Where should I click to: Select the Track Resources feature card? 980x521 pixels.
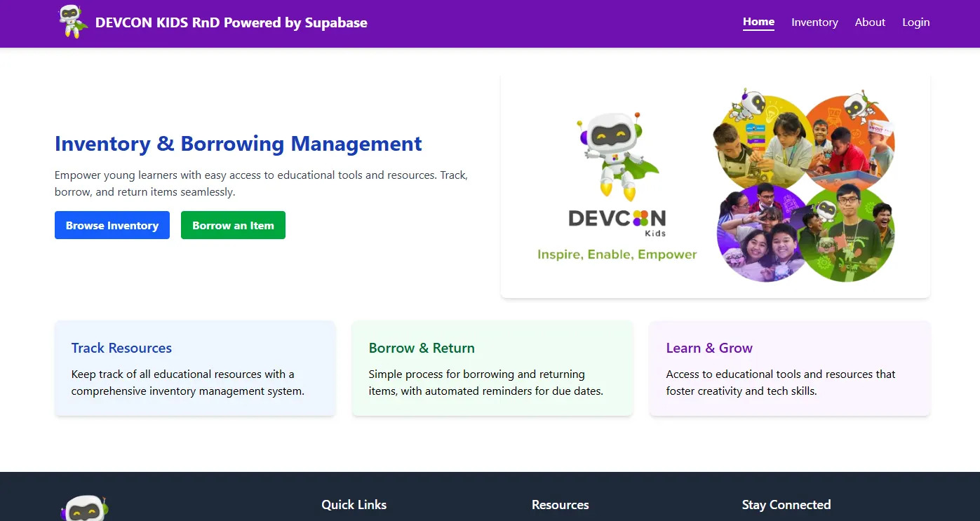pyautogui.click(x=195, y=369)
